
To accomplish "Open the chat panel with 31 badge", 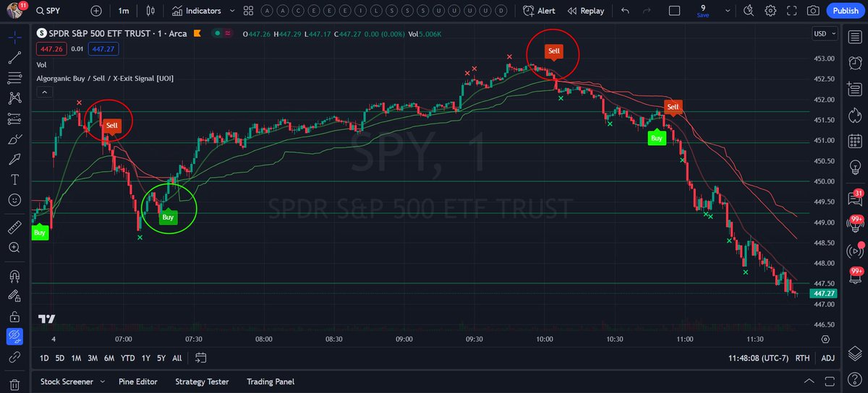I will 856,197.
